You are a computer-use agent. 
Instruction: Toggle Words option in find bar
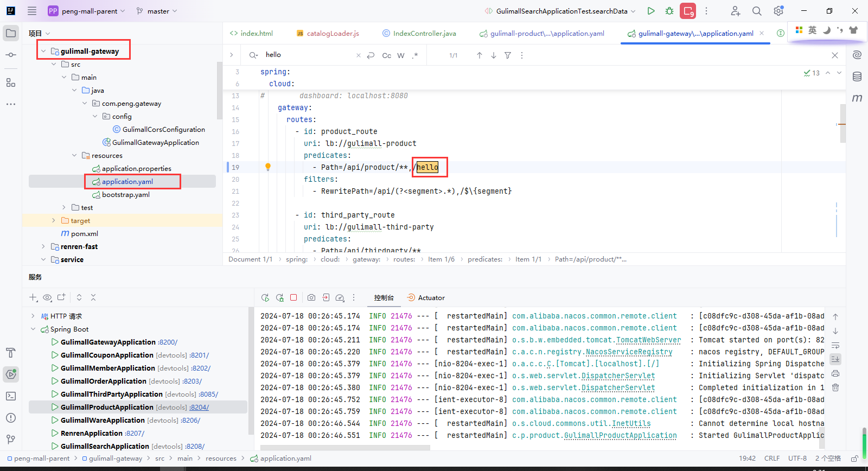click(401, 55)
